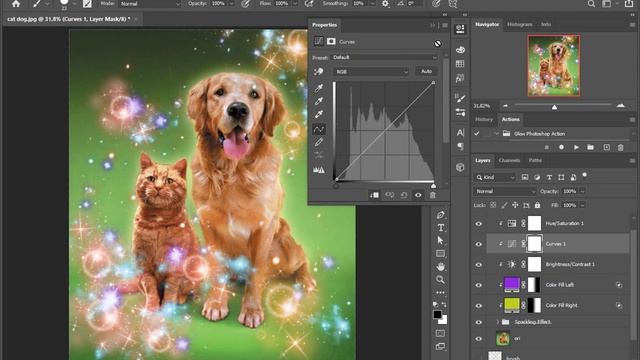Switch to the Info tab

click(x=546, y=24)
